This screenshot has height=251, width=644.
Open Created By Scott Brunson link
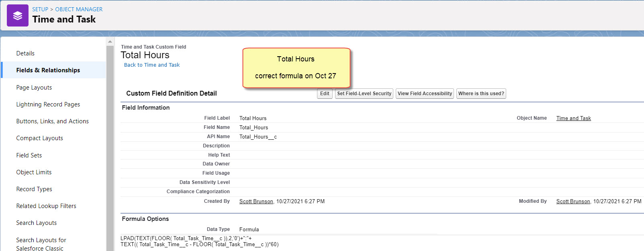(x=256, y=202)
